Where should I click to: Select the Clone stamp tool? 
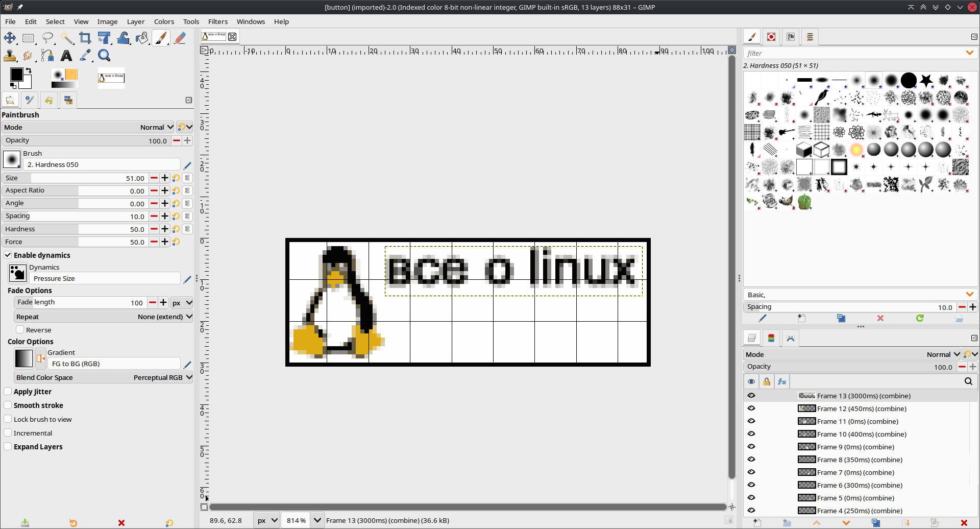point(10,56)
